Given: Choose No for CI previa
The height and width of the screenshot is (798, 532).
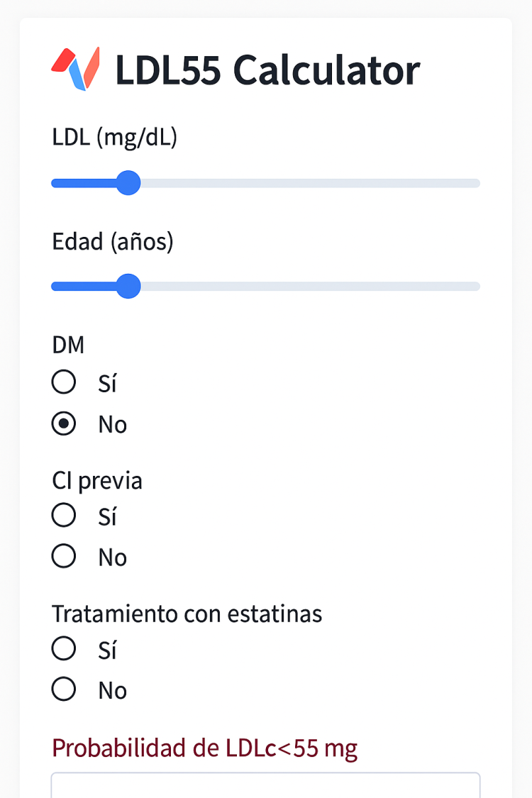Looking at the screenshot, I should pyautogui.click(x=64, y=557).
